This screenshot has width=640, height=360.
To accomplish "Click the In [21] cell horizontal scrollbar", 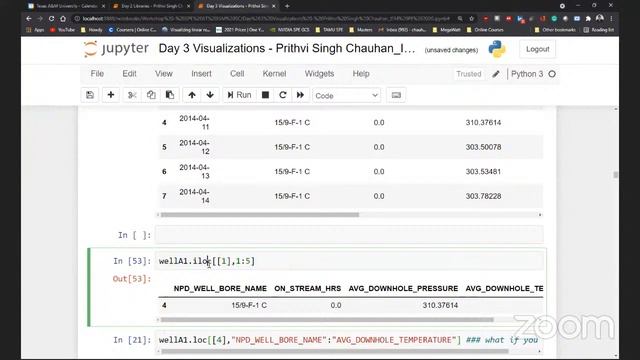I will (335, 351).
